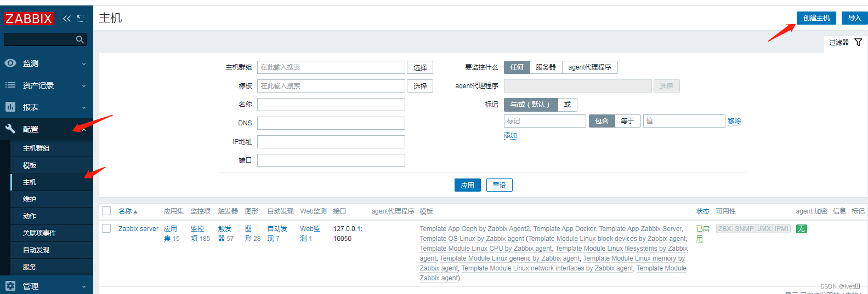Select 或 tag mode

(x=568, y=105)
